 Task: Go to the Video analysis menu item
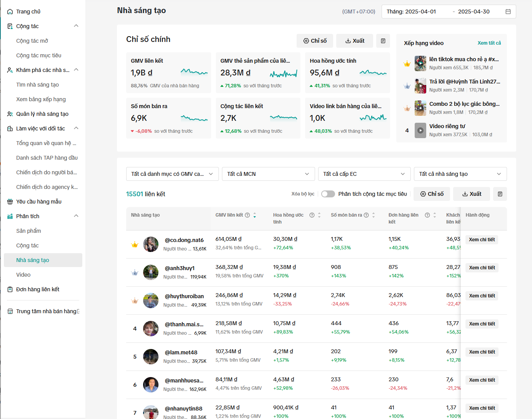click(x=23, y=275)
